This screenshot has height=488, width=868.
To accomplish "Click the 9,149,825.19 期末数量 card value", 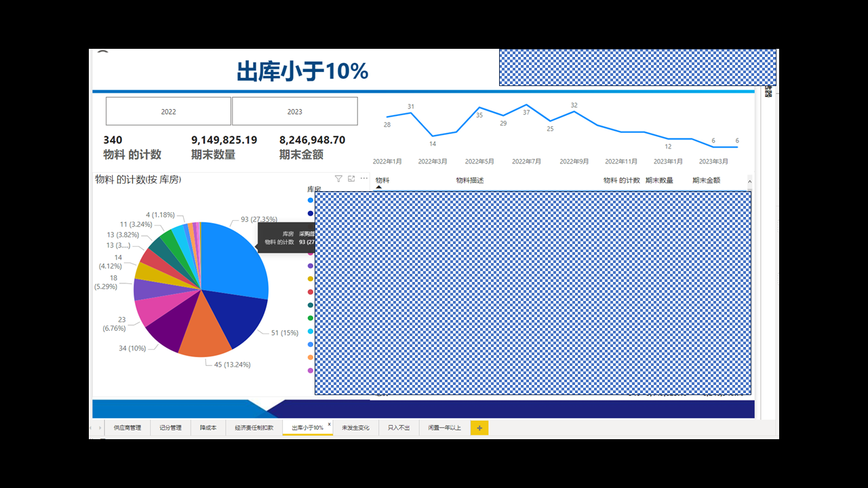I will pos(224,140).
